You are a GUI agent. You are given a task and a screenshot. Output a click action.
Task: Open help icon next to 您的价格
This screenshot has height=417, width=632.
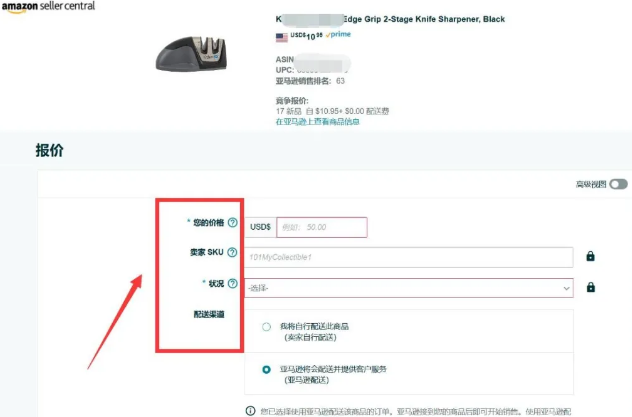233,222
